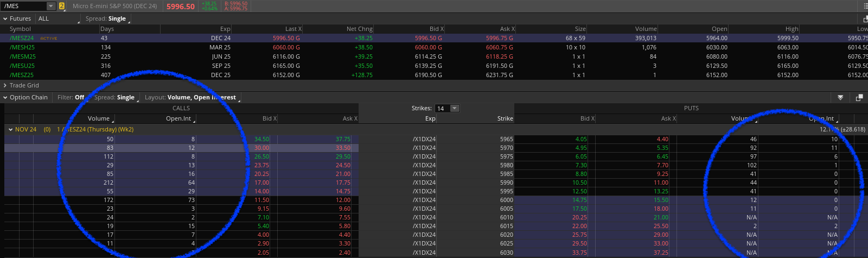Click the call ask price 37.75
Screen dimensions: 868x258
click(x=343, y=139)
